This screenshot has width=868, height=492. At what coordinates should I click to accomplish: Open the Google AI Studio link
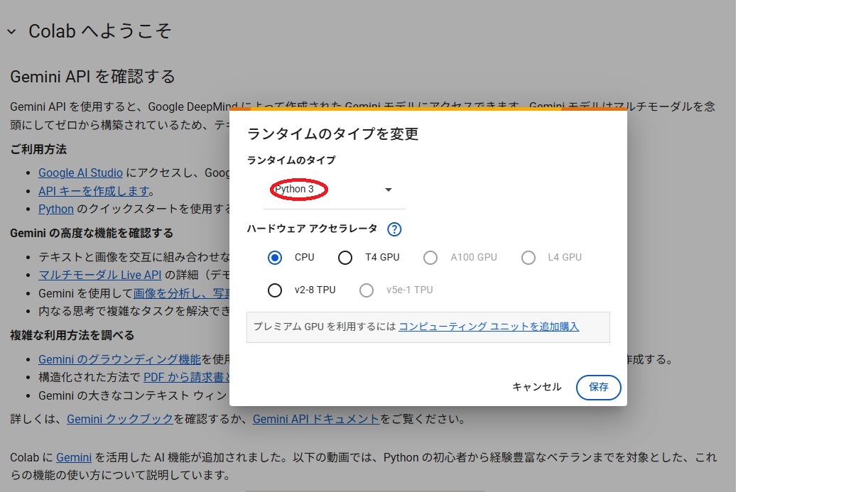[80, 173]
